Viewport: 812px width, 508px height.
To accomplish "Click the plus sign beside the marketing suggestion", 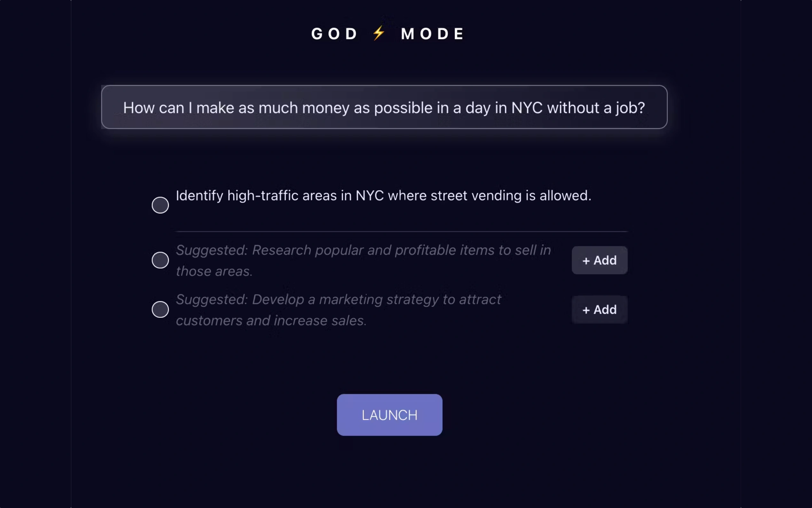I will [x=586, y=310].
